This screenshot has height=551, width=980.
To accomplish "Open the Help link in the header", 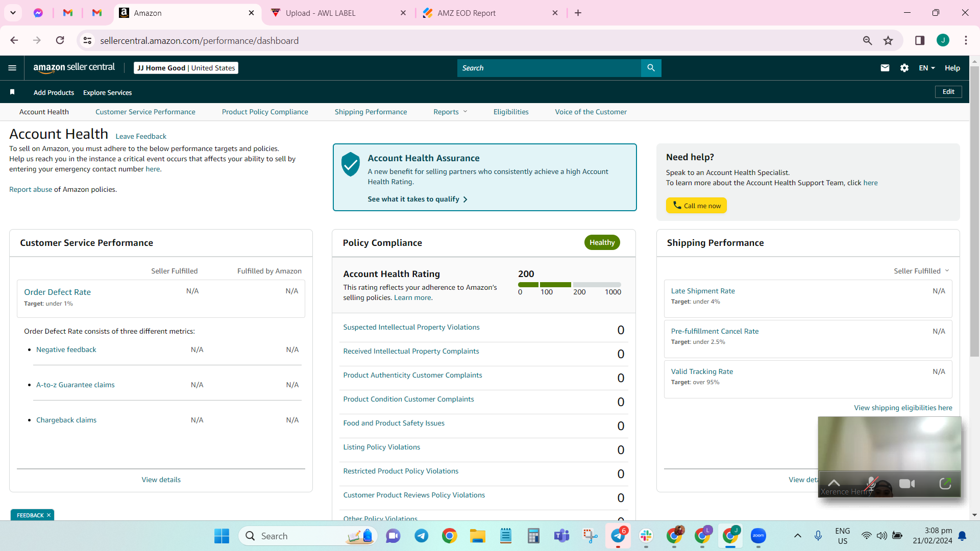I will click(x=952, y=68).
